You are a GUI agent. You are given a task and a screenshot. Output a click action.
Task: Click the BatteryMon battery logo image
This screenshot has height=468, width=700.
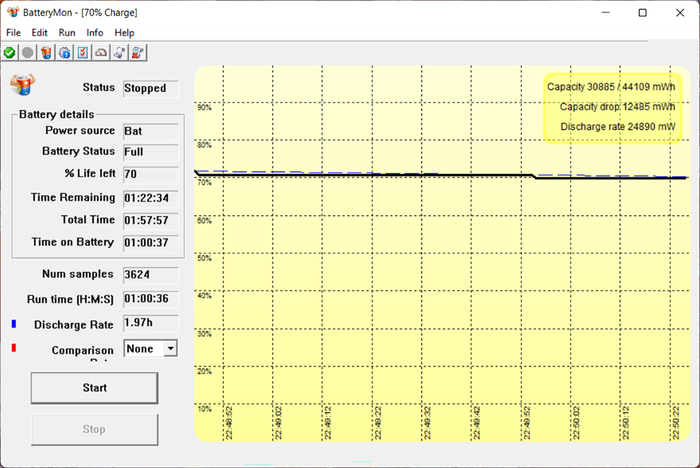(22, 84)
